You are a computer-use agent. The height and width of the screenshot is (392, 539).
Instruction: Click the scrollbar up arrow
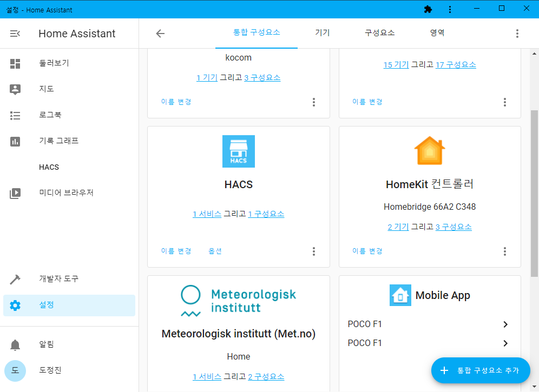pos(534,54)
